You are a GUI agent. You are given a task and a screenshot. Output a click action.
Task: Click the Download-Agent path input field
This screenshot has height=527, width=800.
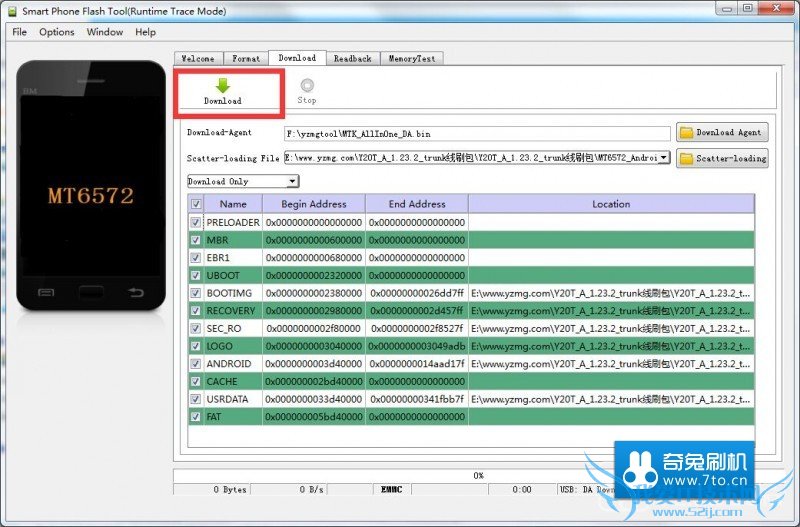(x=477, y=133)
